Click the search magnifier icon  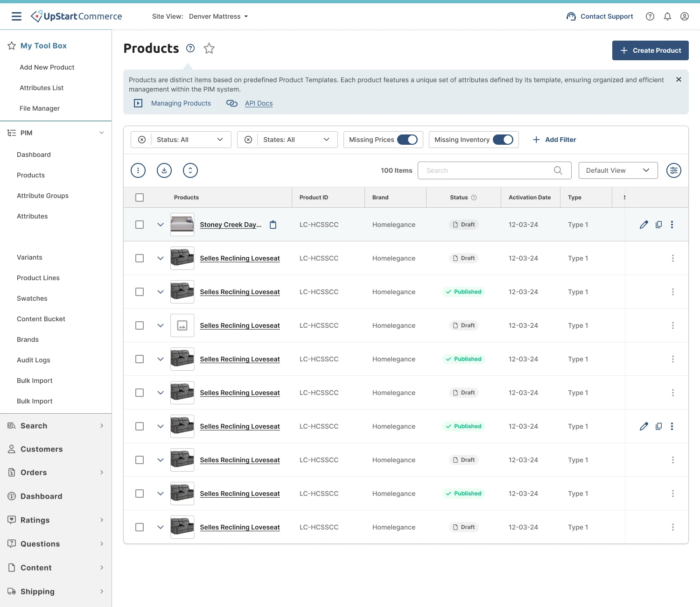(558, 170)
